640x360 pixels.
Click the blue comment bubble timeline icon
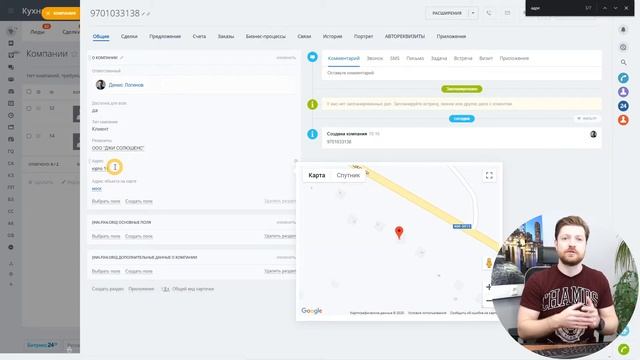(312, 57)
